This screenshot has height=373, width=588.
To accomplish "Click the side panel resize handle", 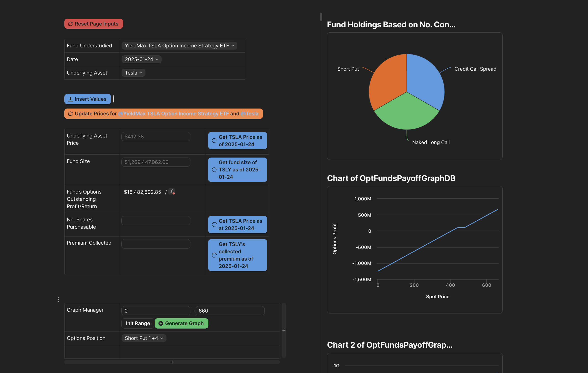I will point(321,17).
